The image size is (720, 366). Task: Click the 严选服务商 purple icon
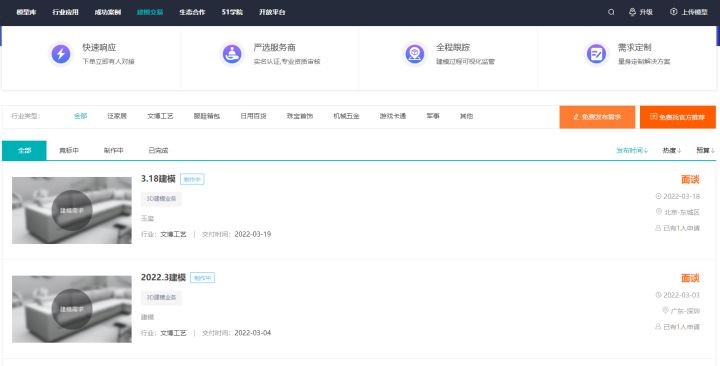point(232,54)
